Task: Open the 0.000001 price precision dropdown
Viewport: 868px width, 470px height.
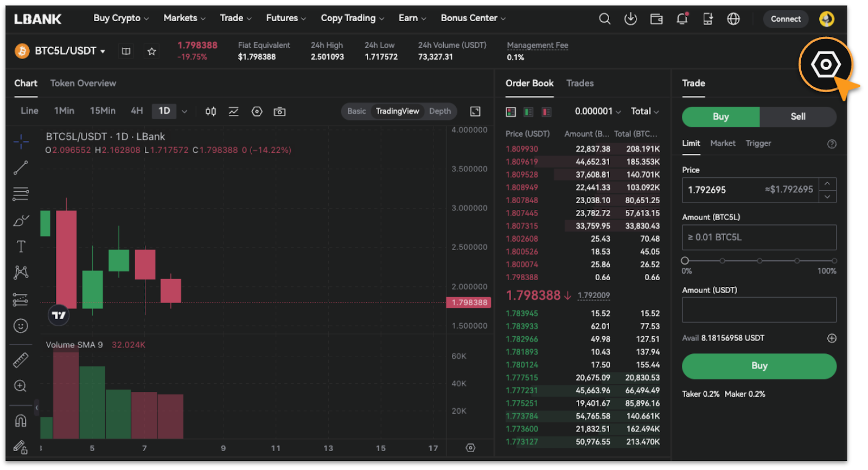Action: tap(598, 111)
